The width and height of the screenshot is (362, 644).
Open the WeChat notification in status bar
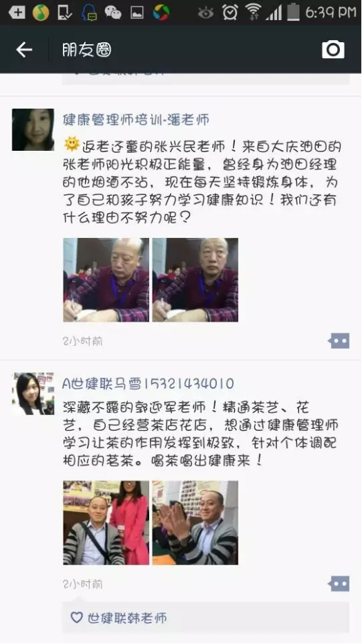(113, 12)
